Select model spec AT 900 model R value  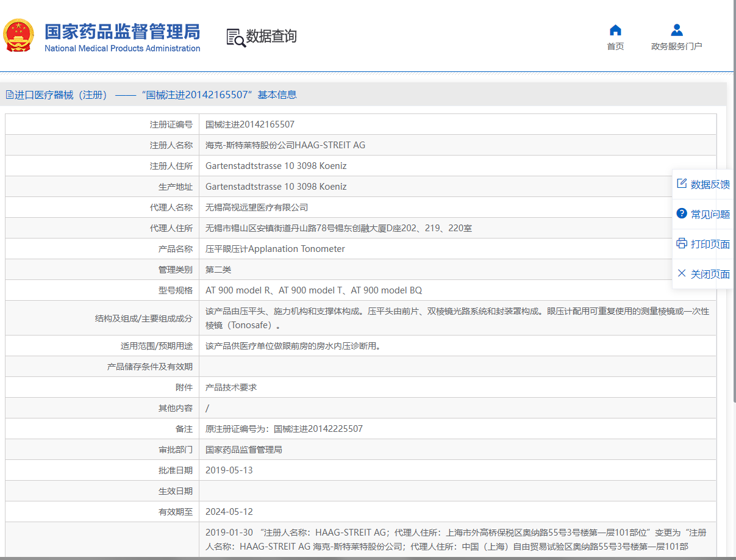tap(313, 290)
